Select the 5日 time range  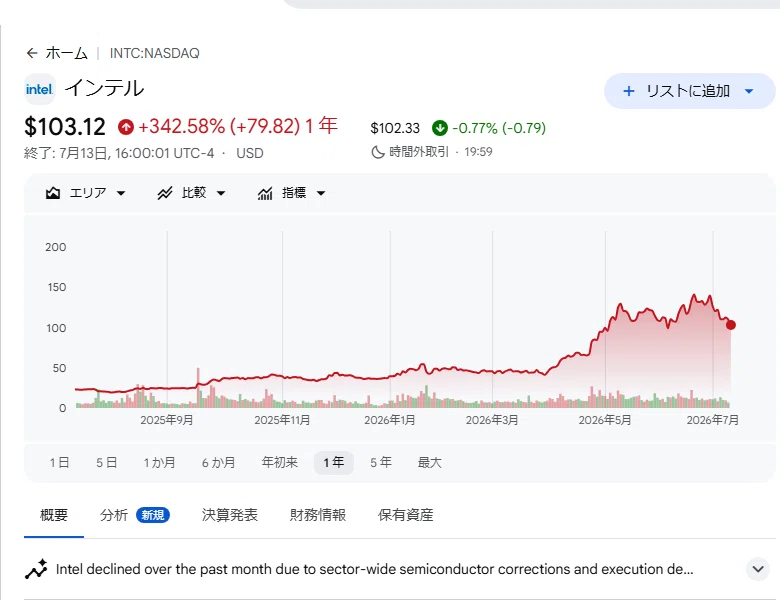[x=106, y=463]
